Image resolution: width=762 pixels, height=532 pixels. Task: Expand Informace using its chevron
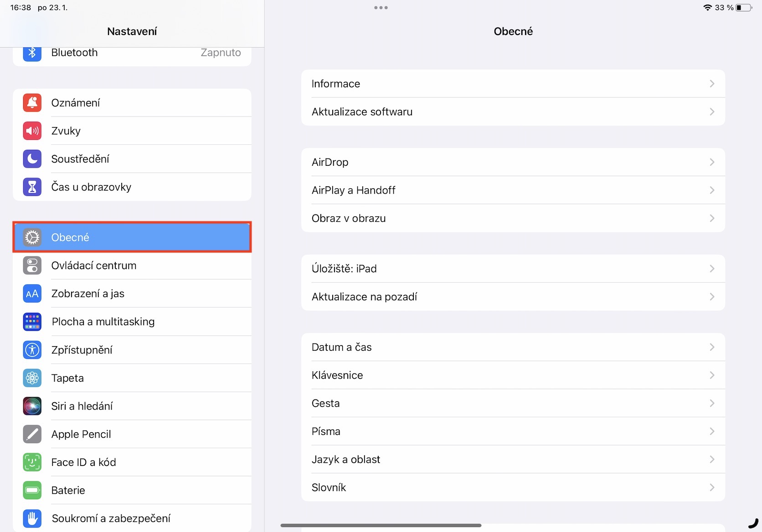pyautogui.click(x=711, y=84)
